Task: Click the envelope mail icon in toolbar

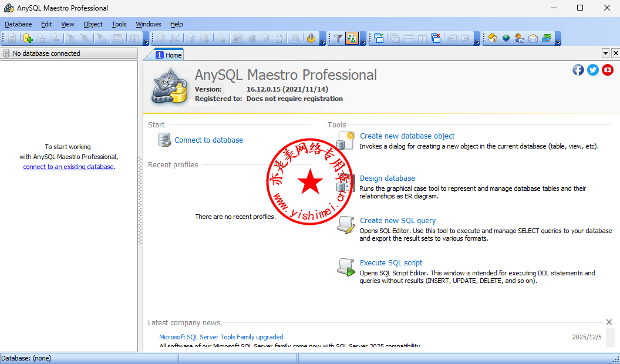Action: pos(533,38)
